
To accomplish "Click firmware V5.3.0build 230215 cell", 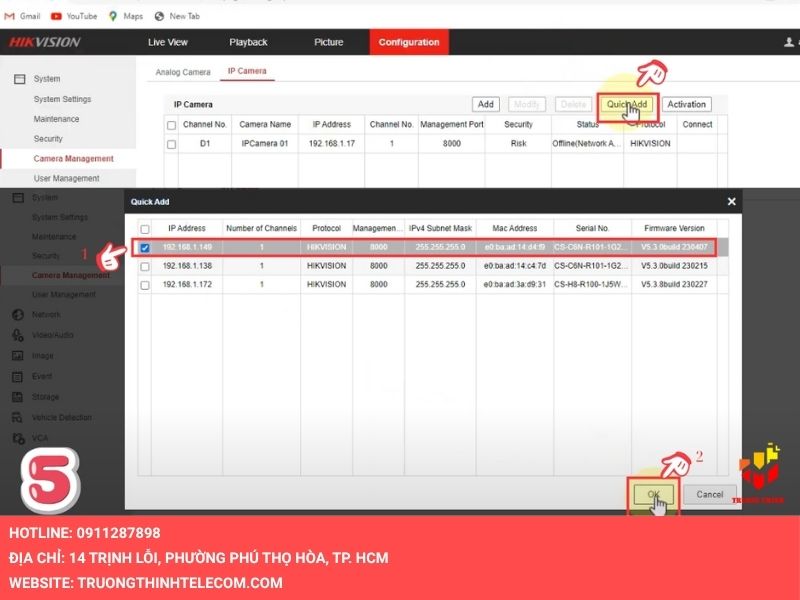I will pyautogui.click(x=674, y=266).
